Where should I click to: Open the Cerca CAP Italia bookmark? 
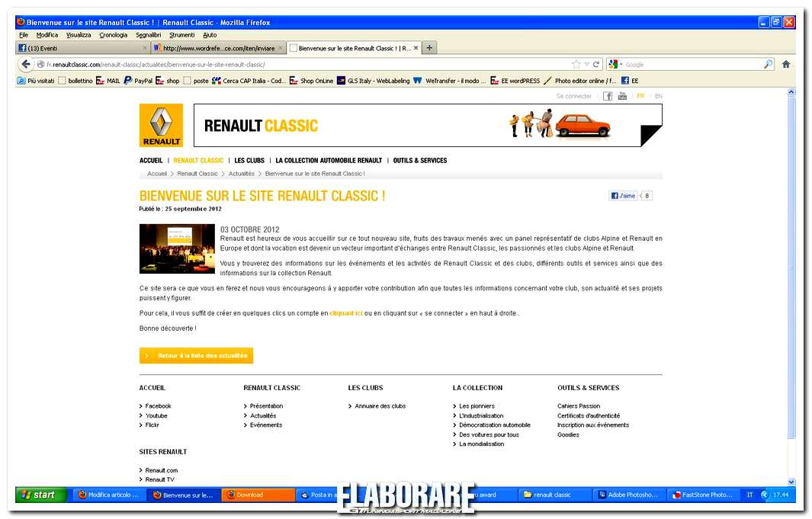click(249, 81)
